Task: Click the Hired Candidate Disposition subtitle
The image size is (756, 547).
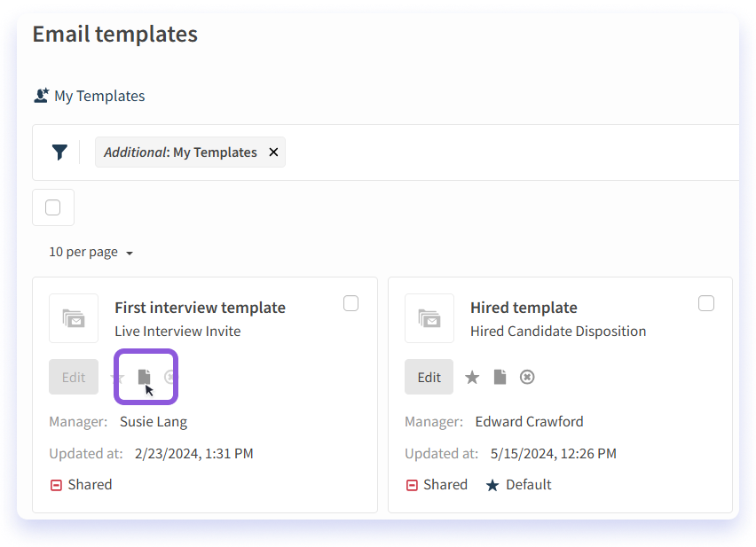Action: coord(558,332)
